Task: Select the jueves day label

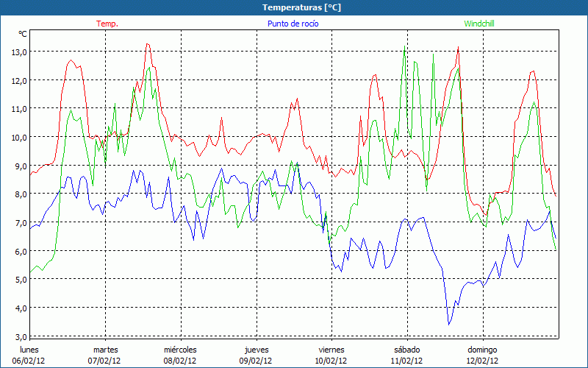Action: pos(256,350)
